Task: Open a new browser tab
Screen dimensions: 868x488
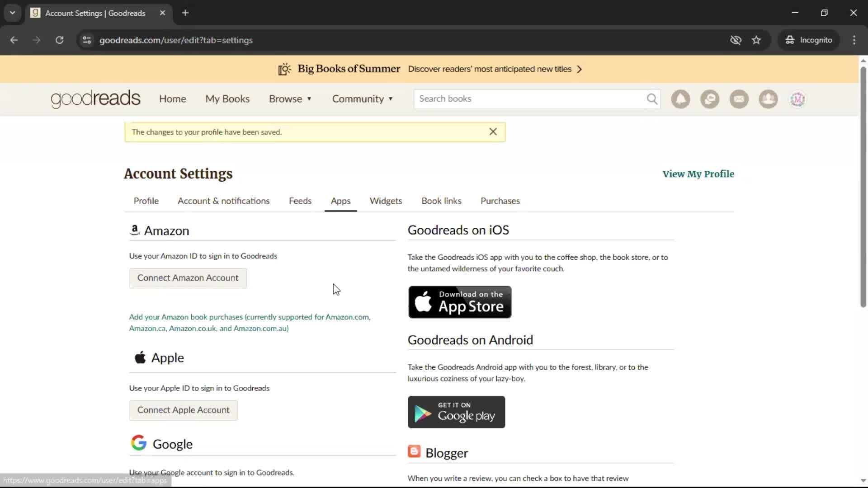Action: tap(185, 13)
